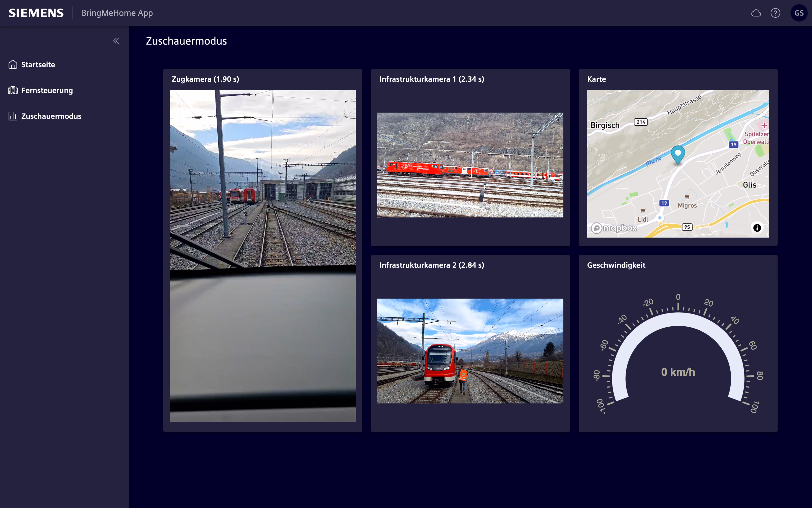The image size is (812, 508).
Task: Click the Birgisch label on map
Action: tap(605, 125)
